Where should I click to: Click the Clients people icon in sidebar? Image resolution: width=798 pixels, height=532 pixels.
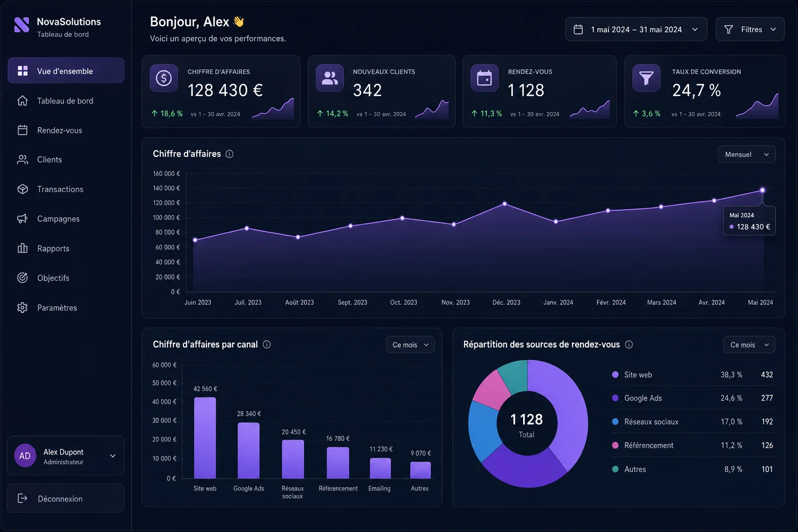coord(22,159)
